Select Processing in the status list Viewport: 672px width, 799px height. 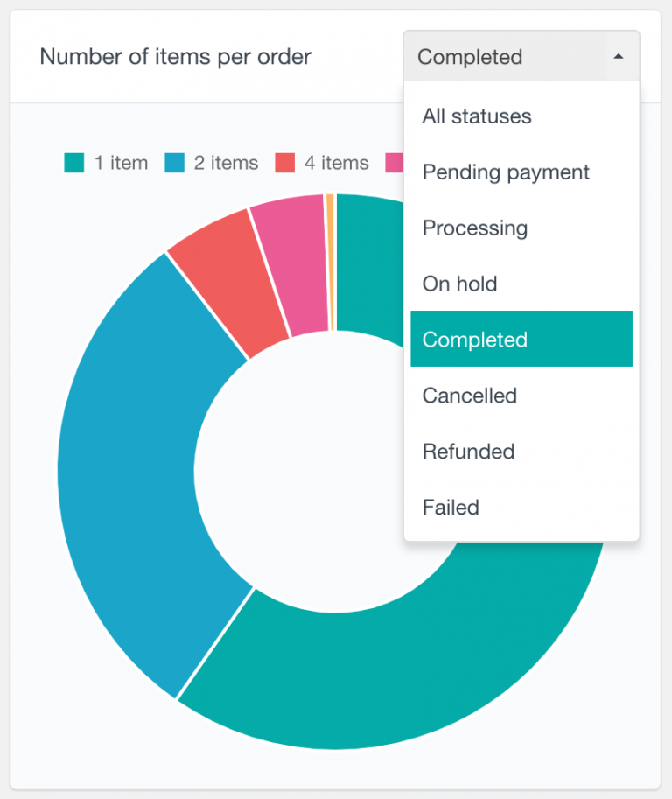pyautogui.click(x=475, y=228)
